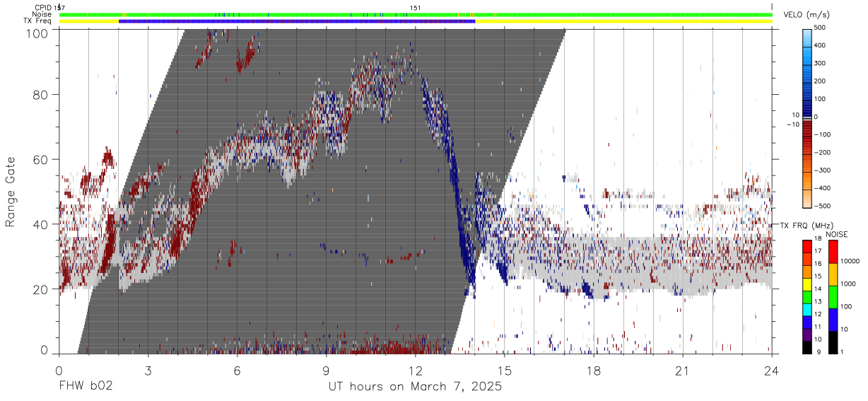Image resolution: width=868 pixels, height=401 pixels.
Task: Click the range gate '20' tick label
Action: point(42,289)
